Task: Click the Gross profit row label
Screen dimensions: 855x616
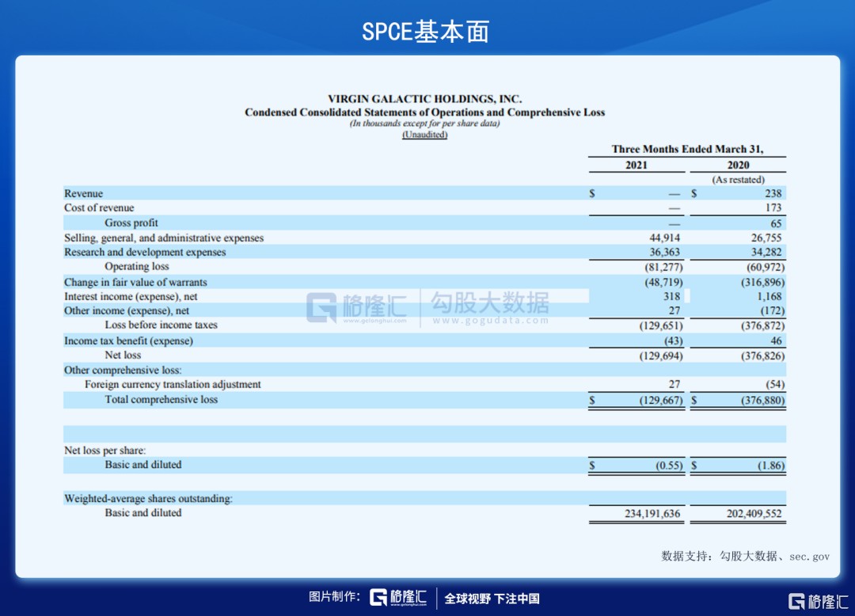Action: (131, 223)
